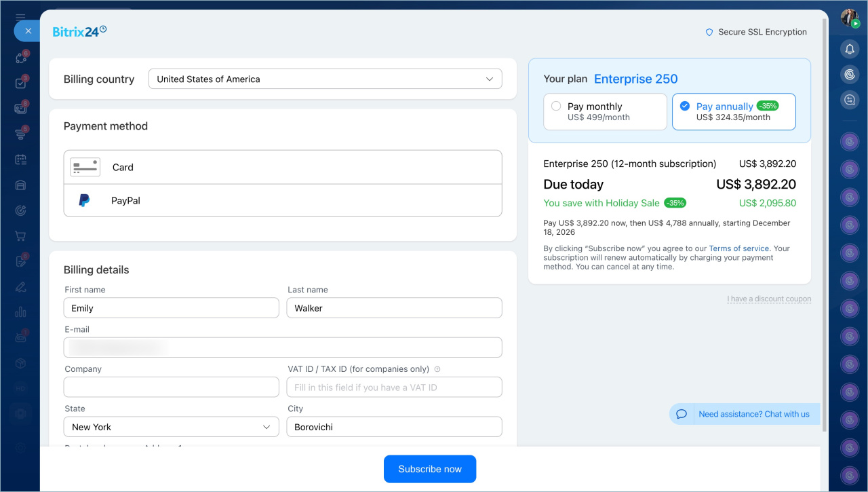Click the E-mail input field

click(283, 347)
